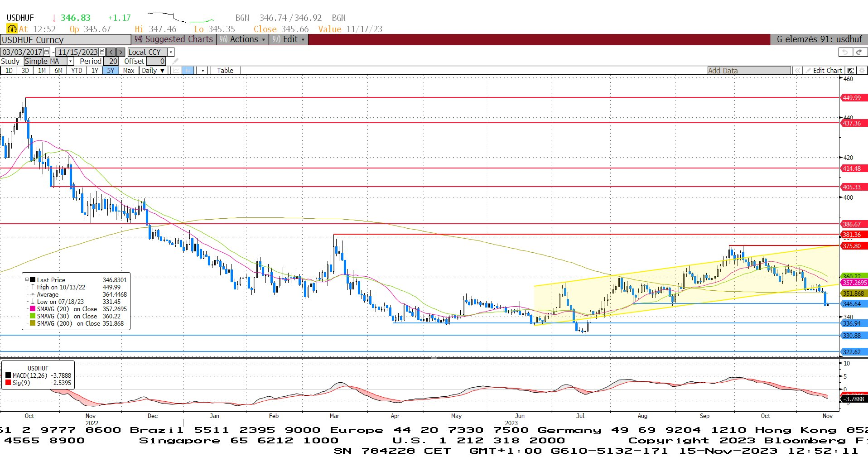The image size is (868, 476).
Task: Click the Period value field
Action: 111,61
